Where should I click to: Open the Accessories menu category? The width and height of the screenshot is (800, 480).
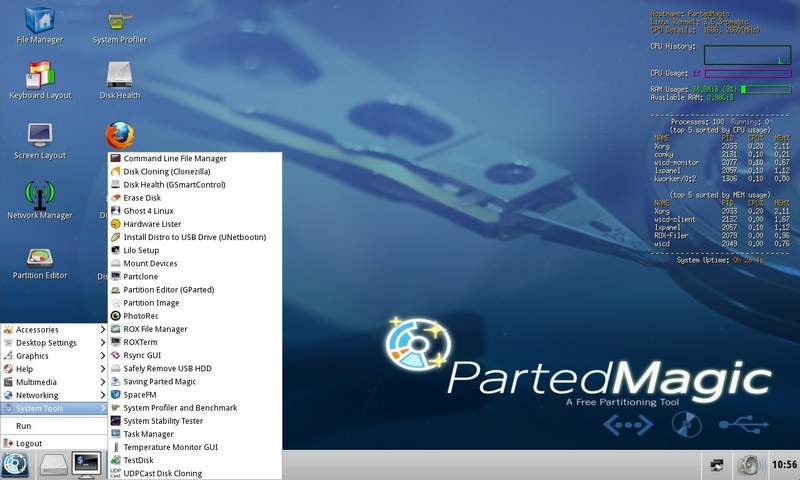54,330
